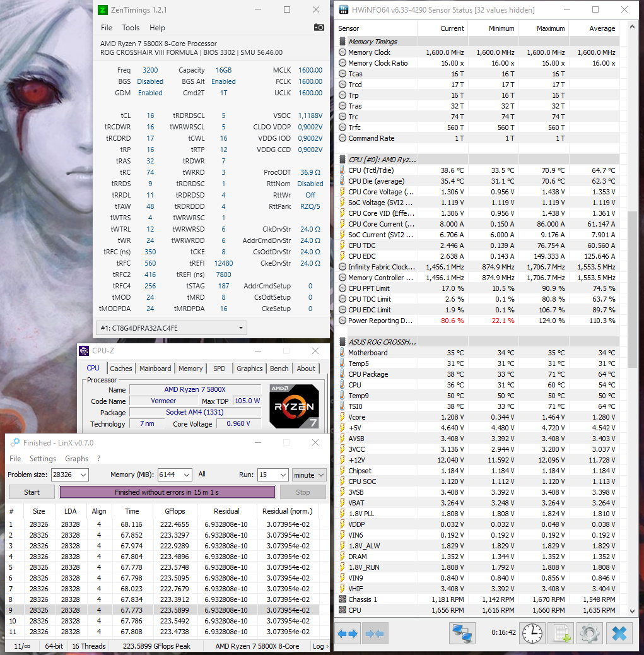Click the HWiNFO scroll up arrow

click(632, 27)
